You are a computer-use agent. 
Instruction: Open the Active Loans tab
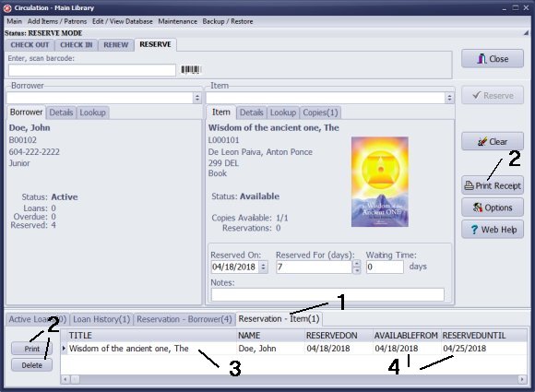pyautogui.click(x=38, y=319)
